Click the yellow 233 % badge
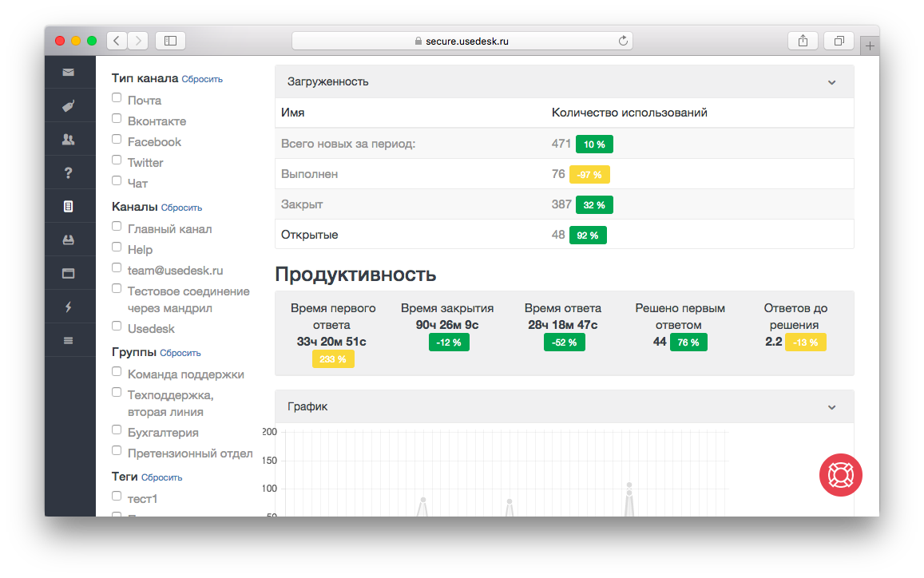 (x=333, y=358)
